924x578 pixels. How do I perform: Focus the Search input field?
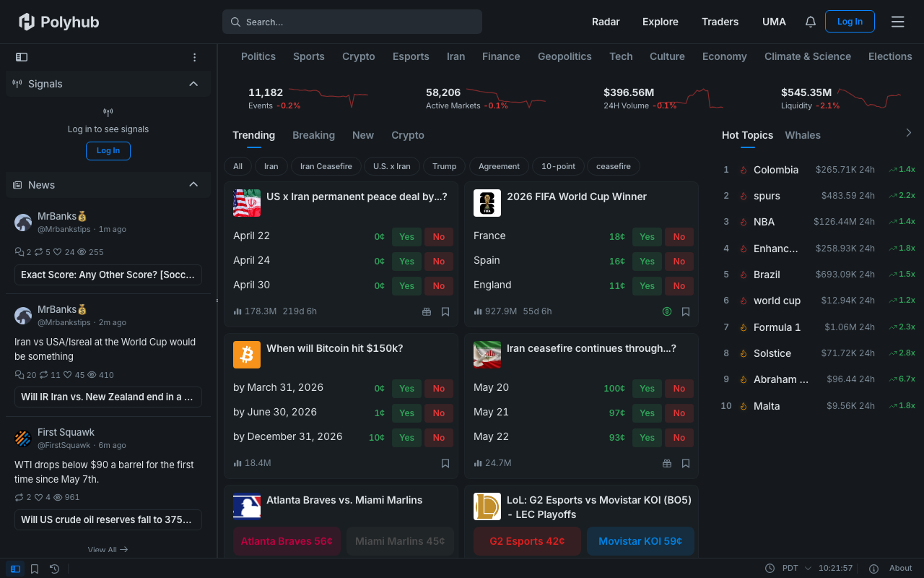(x=352, y=22)
